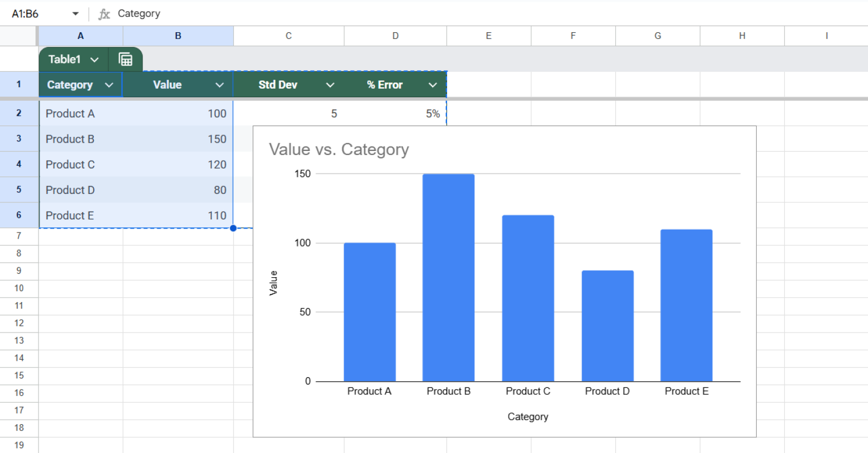Image resolution: width=868 pixels, height=453 pixels.
Task: Open the Category column header dropdown
Action: (x=110, y=84)
